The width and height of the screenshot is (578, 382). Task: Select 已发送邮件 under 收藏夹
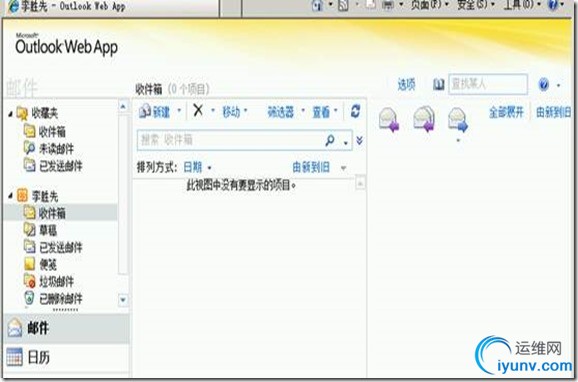pyautogui.click(x=53, y=166)
